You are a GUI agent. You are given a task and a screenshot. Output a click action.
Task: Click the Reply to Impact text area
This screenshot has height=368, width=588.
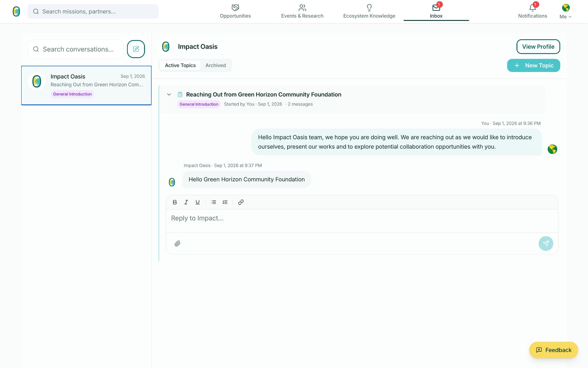point(362,221)
